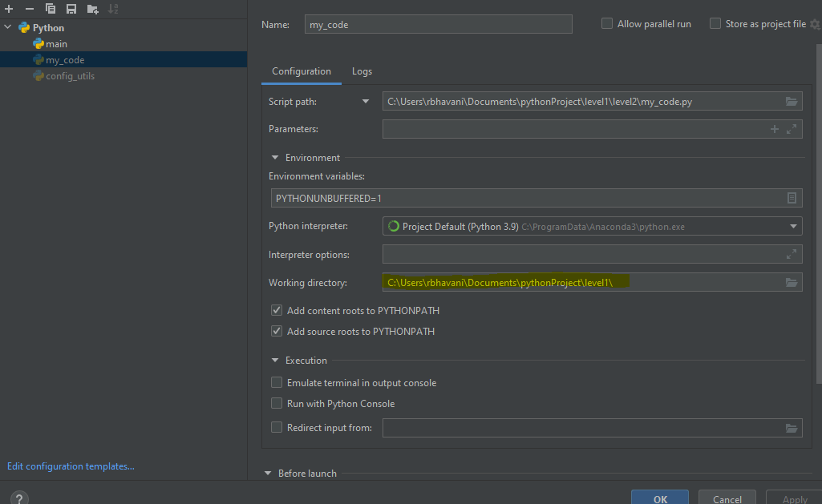The width and height of the screenshot is (822, 504).
Task: Collapse the Environment section
Action: (x=275, y=157)
